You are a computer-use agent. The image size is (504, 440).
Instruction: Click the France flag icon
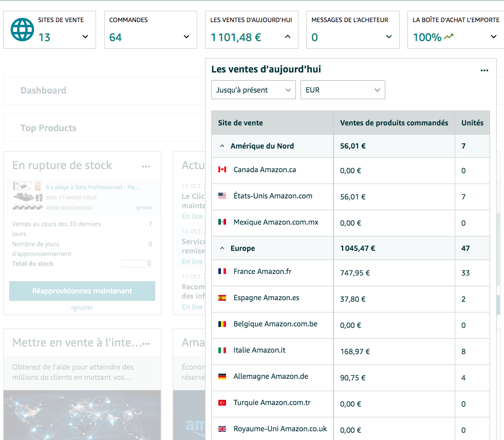coord(222,271)
